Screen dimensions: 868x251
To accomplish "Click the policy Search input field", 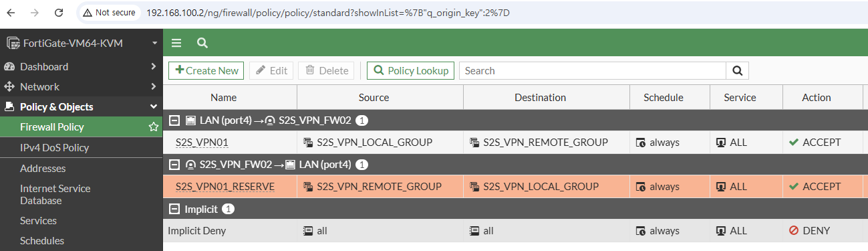I will pos(593,70).
